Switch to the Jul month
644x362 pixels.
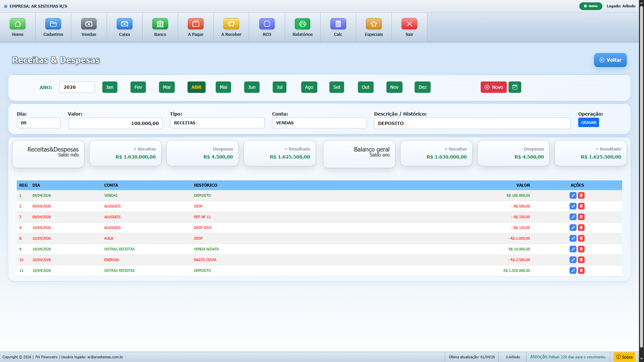tap(279, 87)
